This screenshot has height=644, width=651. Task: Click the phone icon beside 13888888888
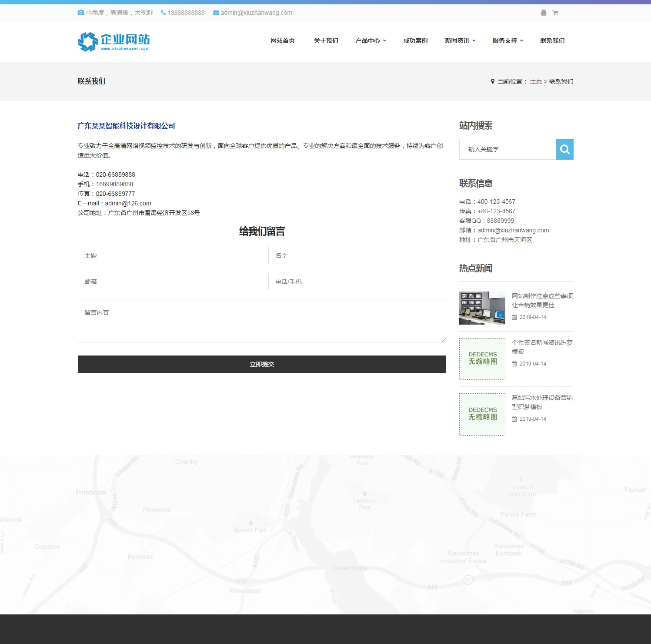click(164, 13)
